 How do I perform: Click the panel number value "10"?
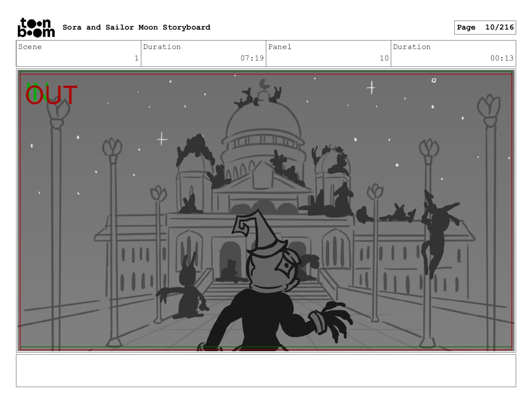click(x=384, y=58)
